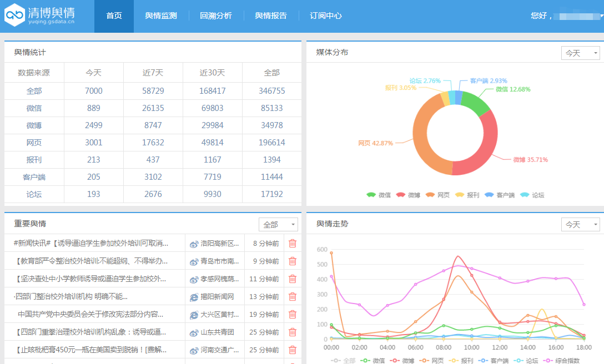
Task: Toggle 微博 line in 舆情走势 chart legend
Action: tap(402, 361)
